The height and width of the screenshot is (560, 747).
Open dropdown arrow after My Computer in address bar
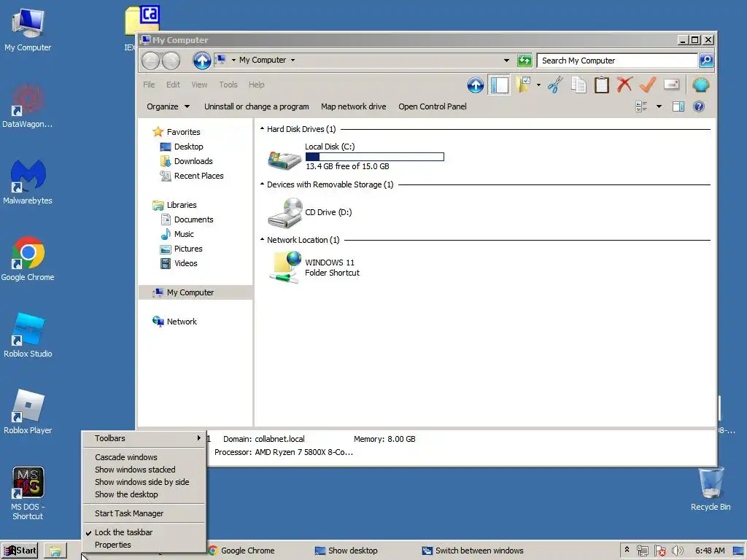click(x=293, y=61)
